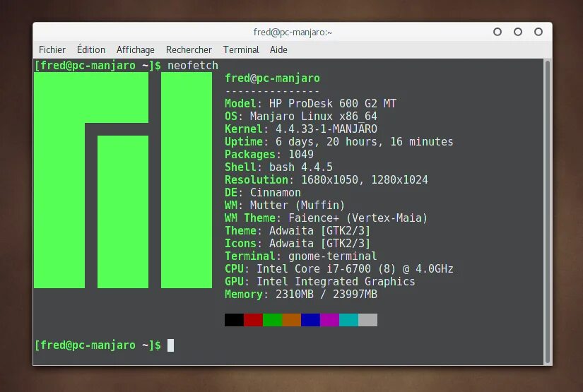Screen dimensions: 583x392
Task: Click the window title fred@pc-manjaro:~
Action: point(293,32)
